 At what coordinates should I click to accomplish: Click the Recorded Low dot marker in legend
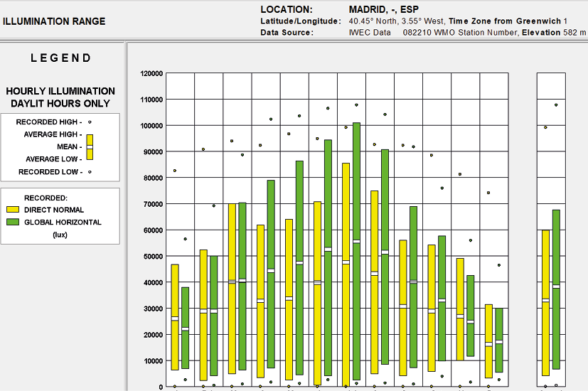pos(90,171)
